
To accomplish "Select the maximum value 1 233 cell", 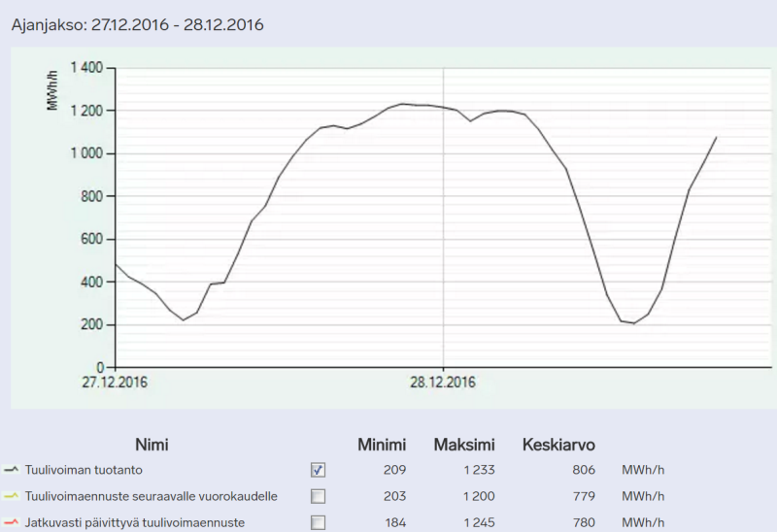I will pos(477,470).
